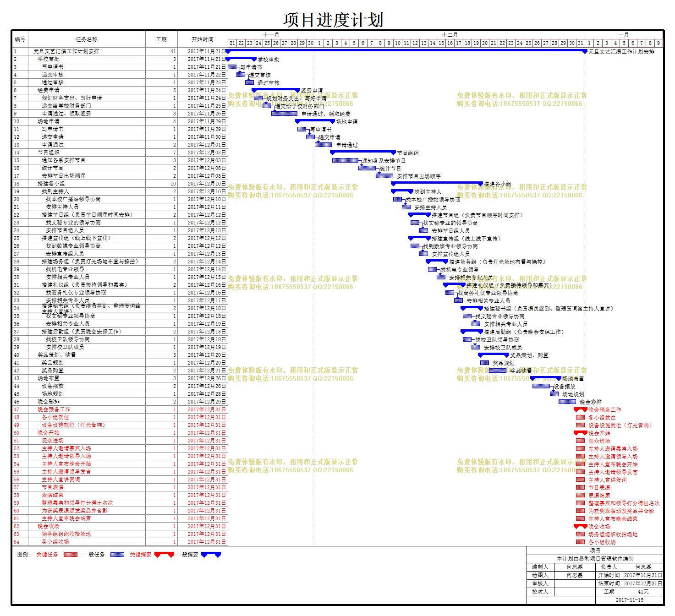Click the Gantt bar for 通过审核
This screenshot has height=616, width=675.
(x=249, y=82)
